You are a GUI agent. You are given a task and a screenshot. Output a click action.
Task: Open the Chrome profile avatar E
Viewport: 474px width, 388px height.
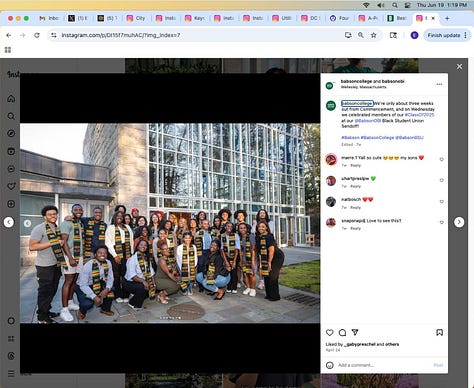tap(414, 35)
